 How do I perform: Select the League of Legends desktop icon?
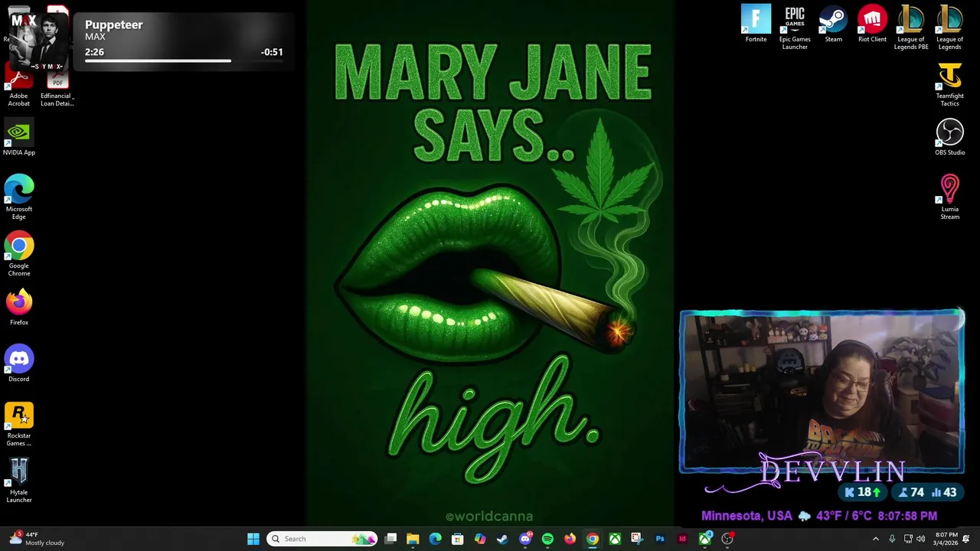[x=949, y=28]
